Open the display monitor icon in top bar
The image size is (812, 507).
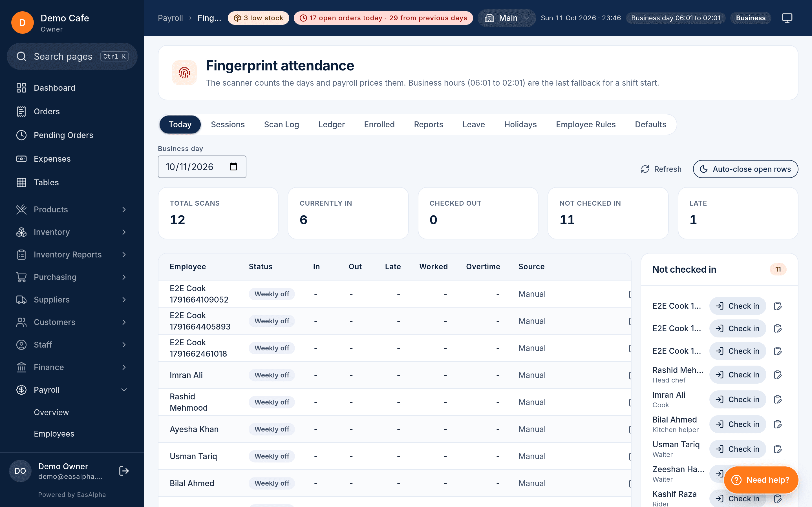click(787, 18)
